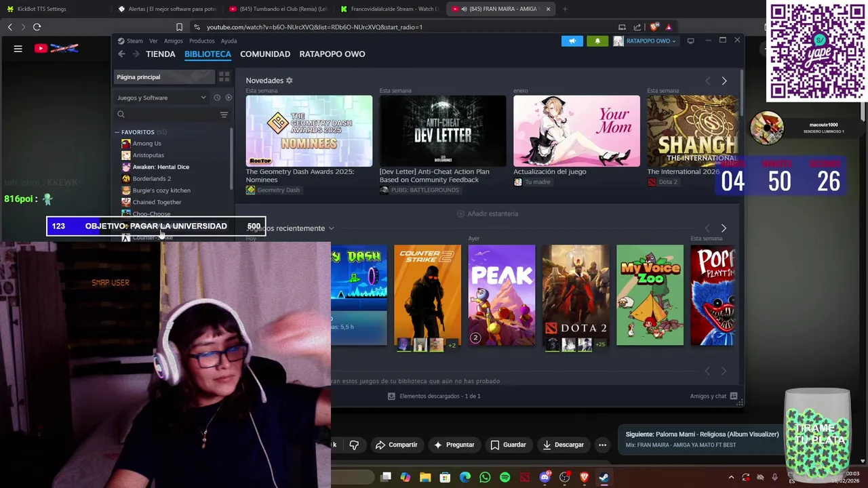Reload the browser page

tap(37, 27)
